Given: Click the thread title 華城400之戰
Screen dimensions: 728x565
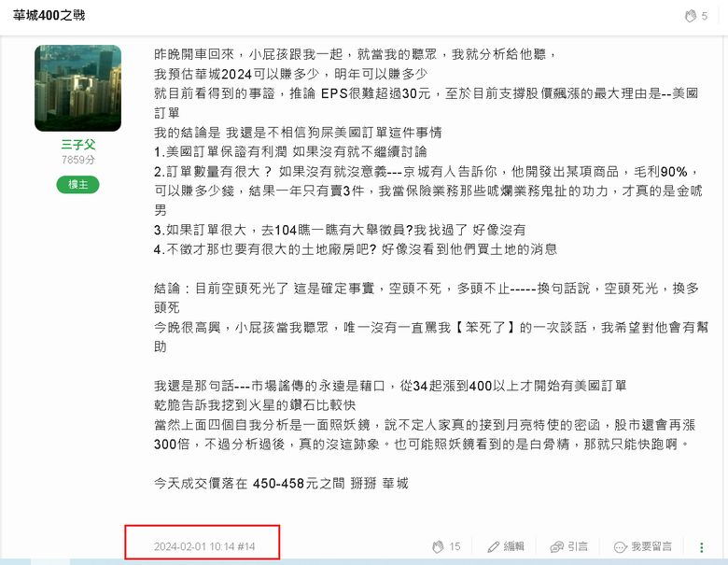Looking at the screenshot, I should pyautogui.click(x=49, y=15).
